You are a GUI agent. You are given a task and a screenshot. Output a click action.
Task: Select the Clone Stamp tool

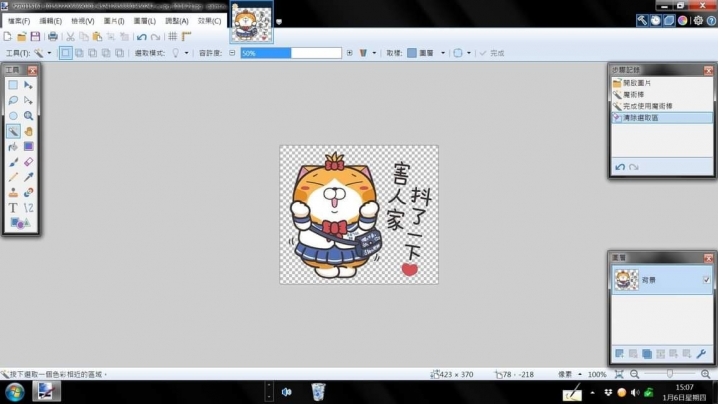click(13, 192)
